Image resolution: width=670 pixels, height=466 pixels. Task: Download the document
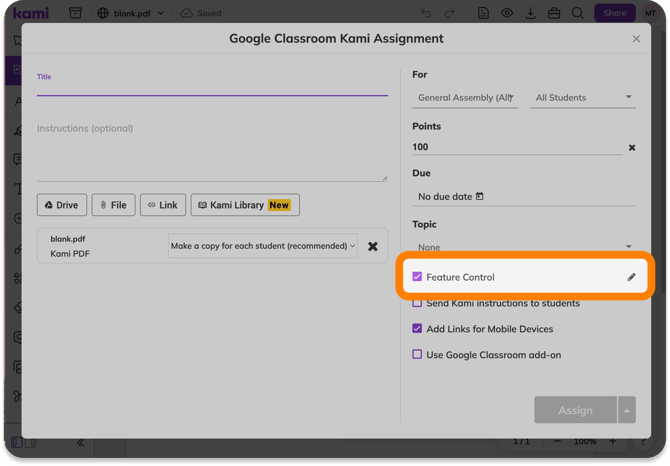pos(530,13)
